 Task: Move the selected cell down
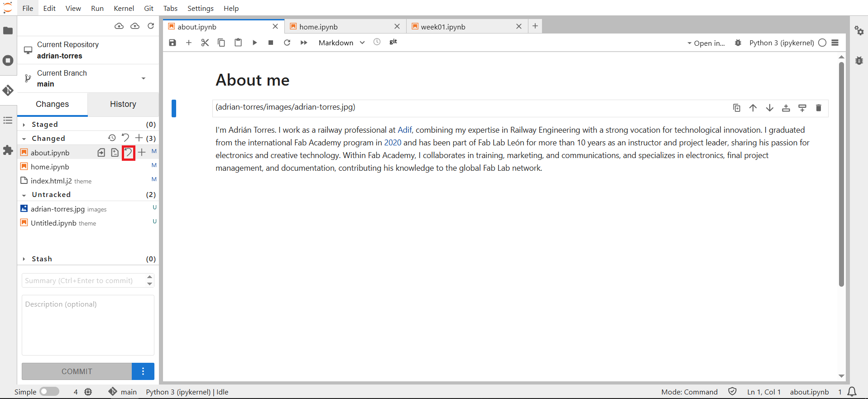point(769,108)
